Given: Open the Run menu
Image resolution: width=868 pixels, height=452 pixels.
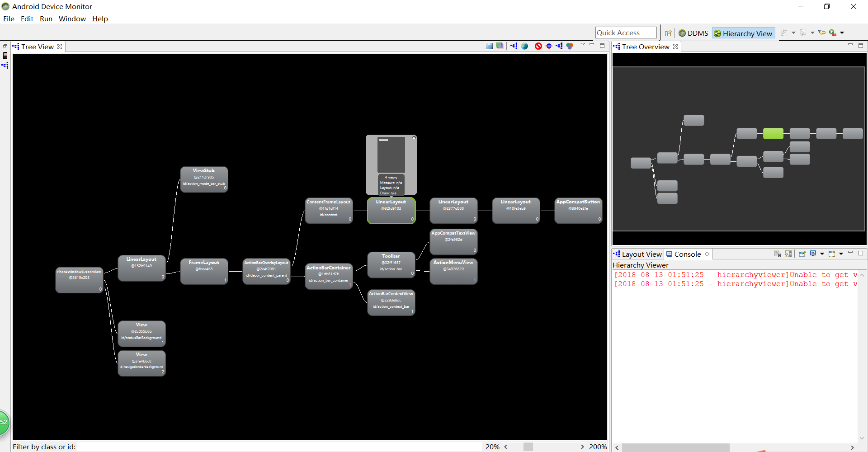Looking at the screenshot, I should (x=46, y=19).
